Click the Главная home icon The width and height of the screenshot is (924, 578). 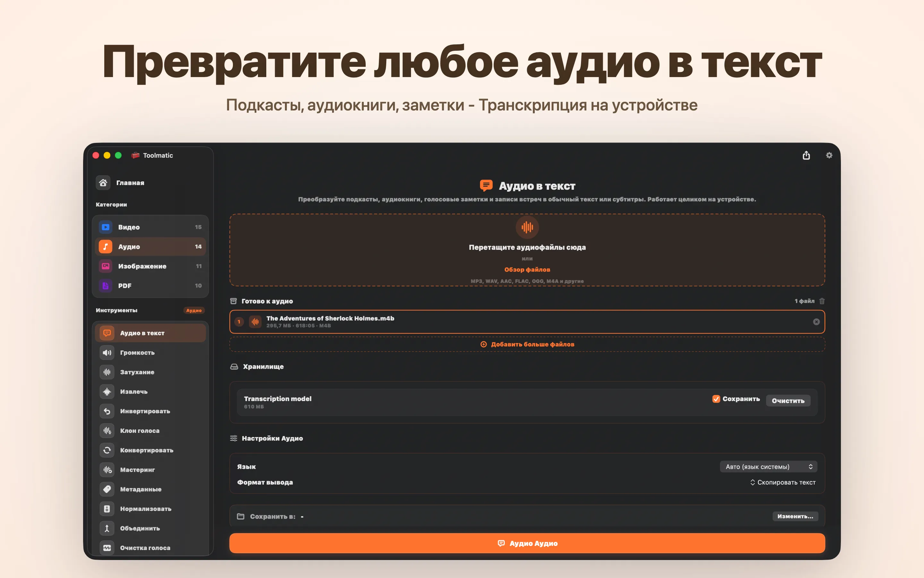tap(103, 183)
